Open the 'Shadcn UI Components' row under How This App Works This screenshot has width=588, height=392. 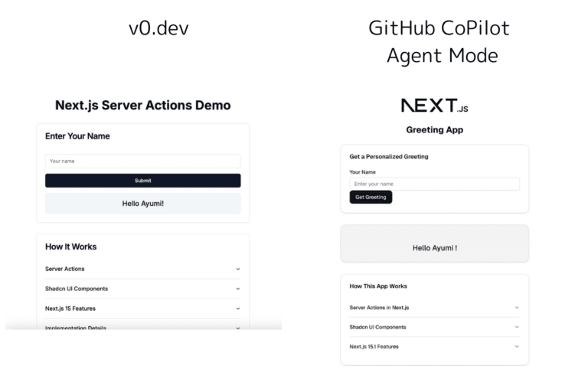click(x=435, y=327)
